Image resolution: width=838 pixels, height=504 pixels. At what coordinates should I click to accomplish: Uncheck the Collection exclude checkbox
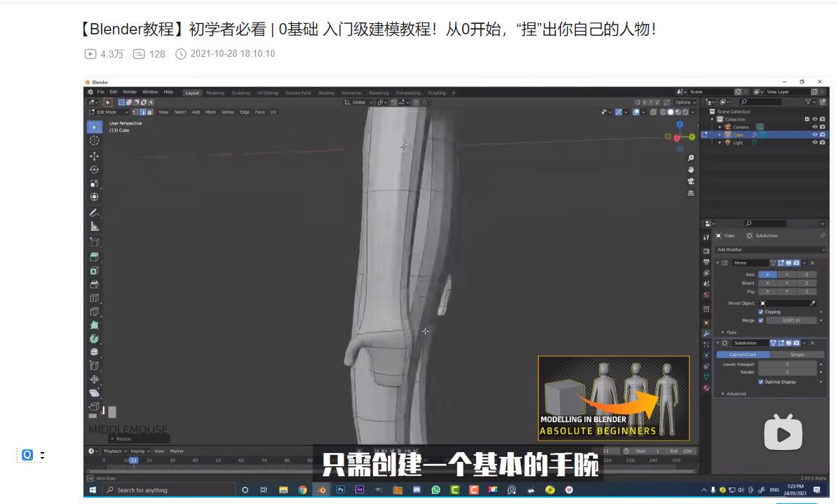[807, 119]
